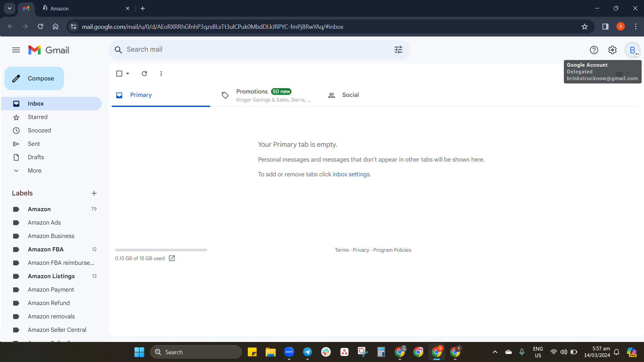This screenshot has height=362, width=644.
Task: Click the storage usage progress bar
Action: tap(161, 250)
